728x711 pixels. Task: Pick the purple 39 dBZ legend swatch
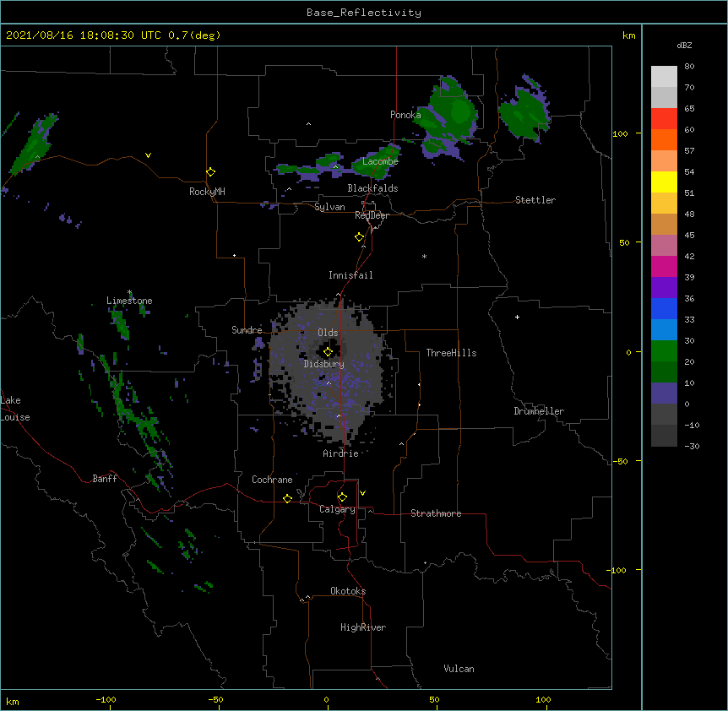pos(664,288)
